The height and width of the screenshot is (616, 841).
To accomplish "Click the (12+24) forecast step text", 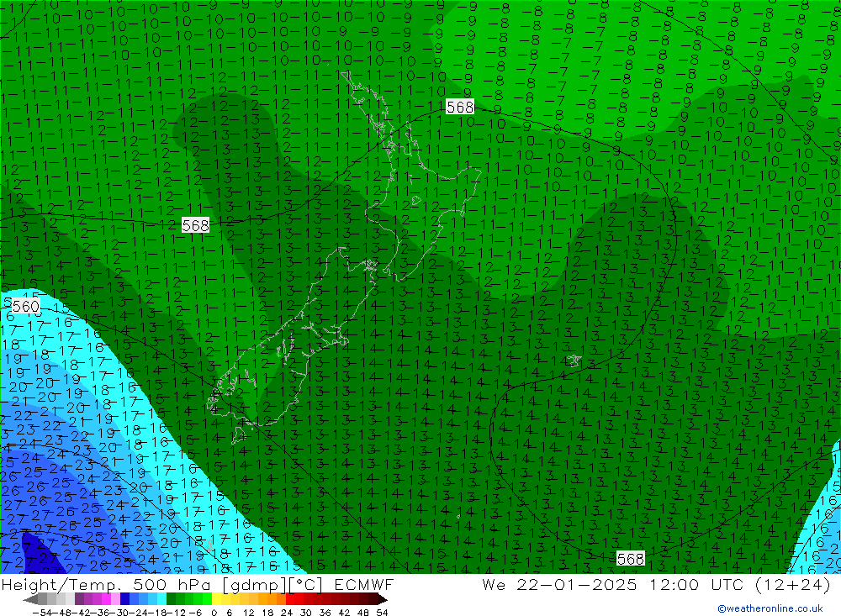I will click(x=793, y=584).
